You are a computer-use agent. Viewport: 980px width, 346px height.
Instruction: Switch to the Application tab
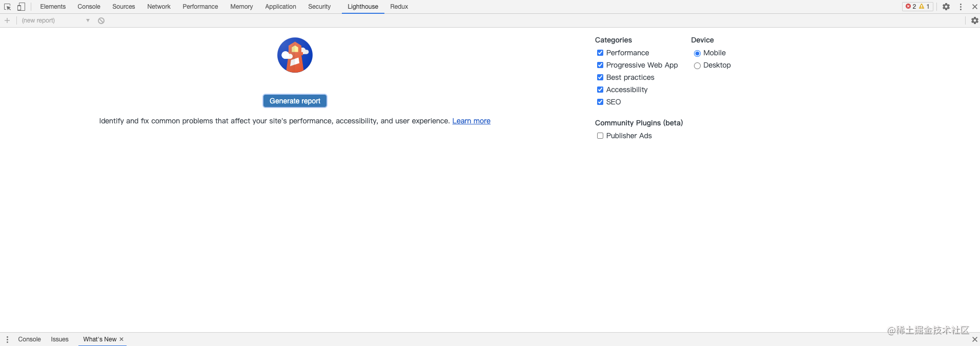point(280,7)
